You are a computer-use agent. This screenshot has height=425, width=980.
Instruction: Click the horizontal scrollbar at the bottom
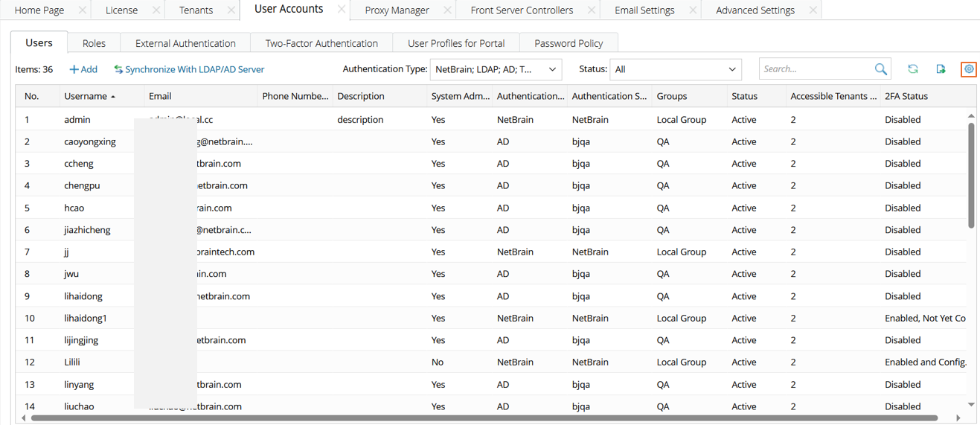click(x=484, y=418)
